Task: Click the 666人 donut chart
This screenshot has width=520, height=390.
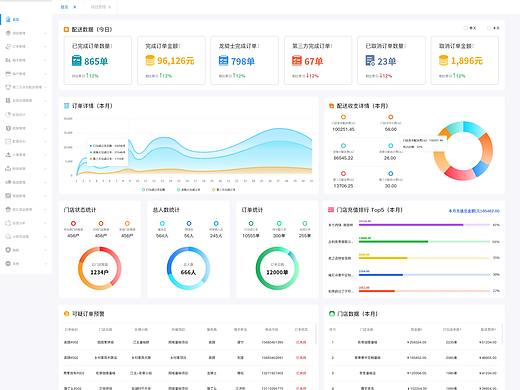Action: pos(188,268)
